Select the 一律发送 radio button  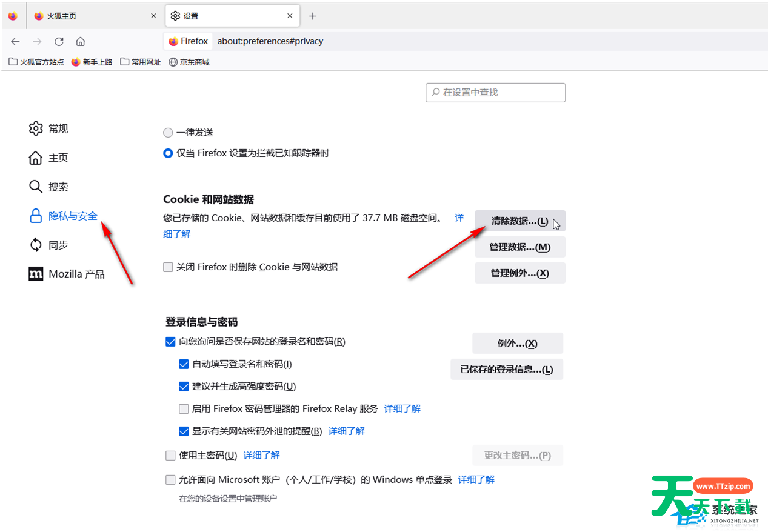click(168, 133)
